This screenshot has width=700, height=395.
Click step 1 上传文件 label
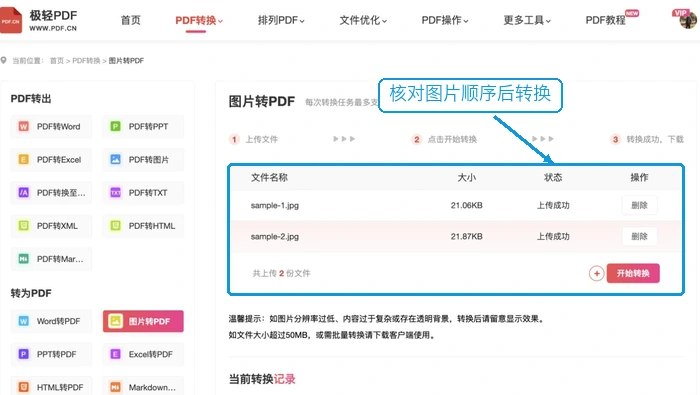[262, 139]
